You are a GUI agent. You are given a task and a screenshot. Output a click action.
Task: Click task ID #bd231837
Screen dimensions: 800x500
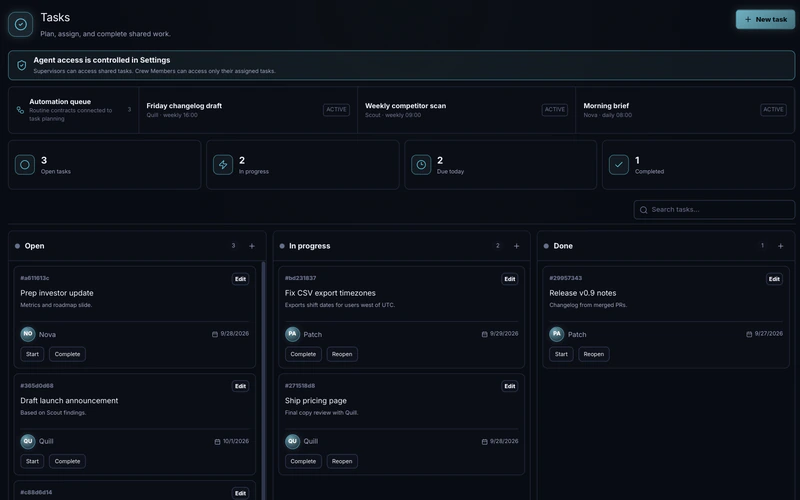(x=301, y=278)
